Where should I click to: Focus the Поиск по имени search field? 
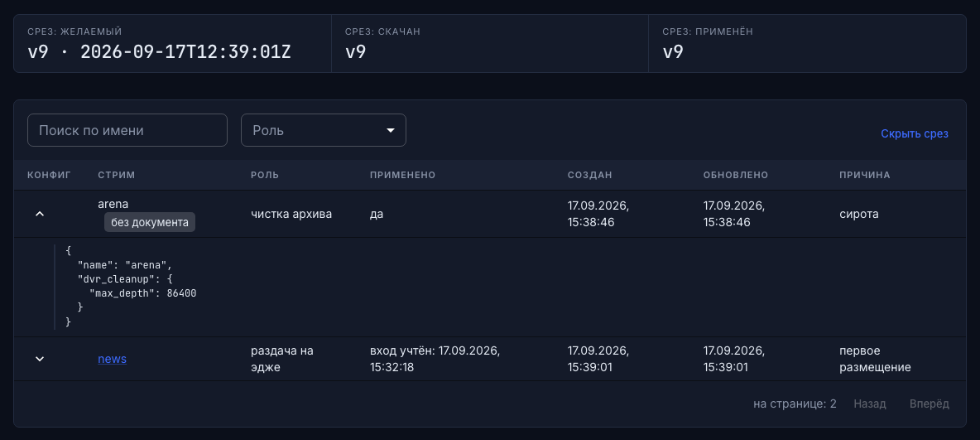coord(127,130)
